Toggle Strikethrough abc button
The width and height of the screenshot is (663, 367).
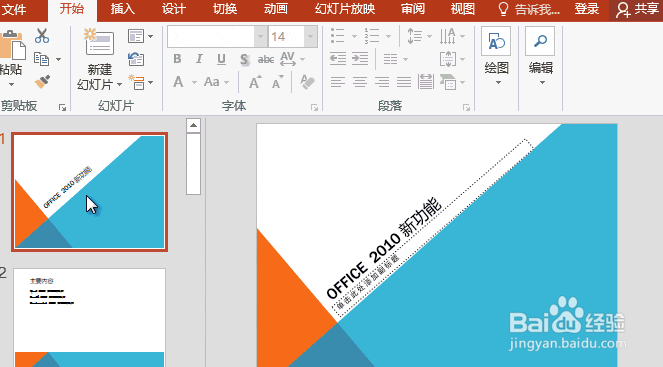click(266, 60)
